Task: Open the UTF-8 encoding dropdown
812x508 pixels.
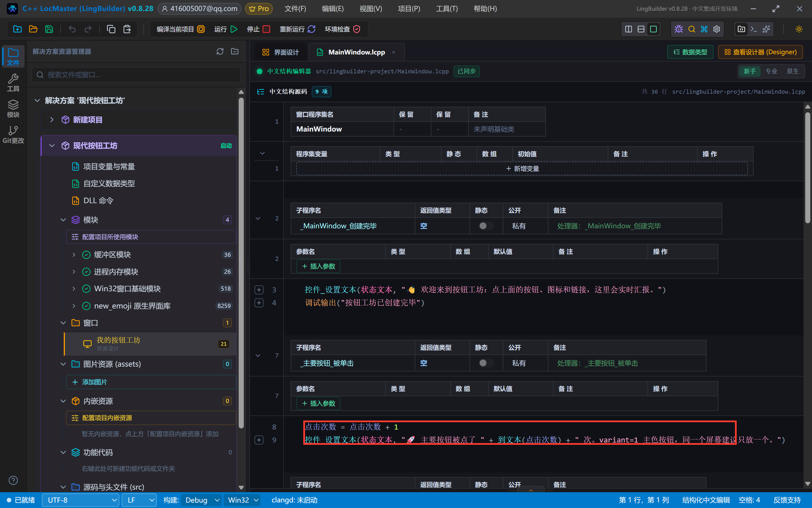Action: [x=81, y=500]
